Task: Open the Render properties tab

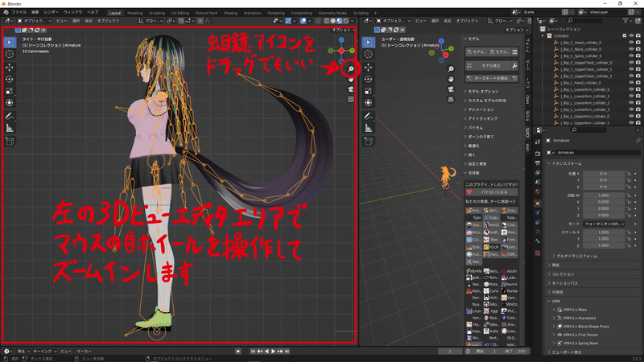Action: [538, 154]
